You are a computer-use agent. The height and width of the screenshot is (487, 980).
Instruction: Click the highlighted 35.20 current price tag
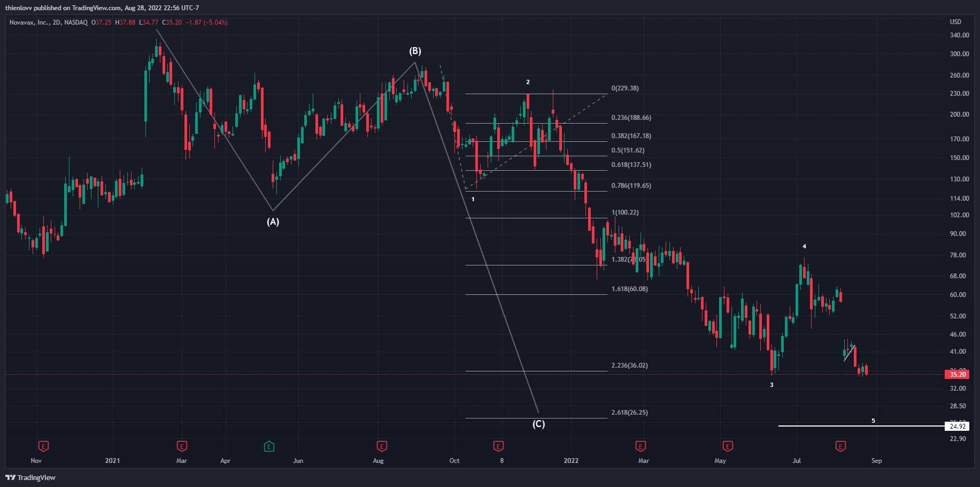[x=957, y=375]
